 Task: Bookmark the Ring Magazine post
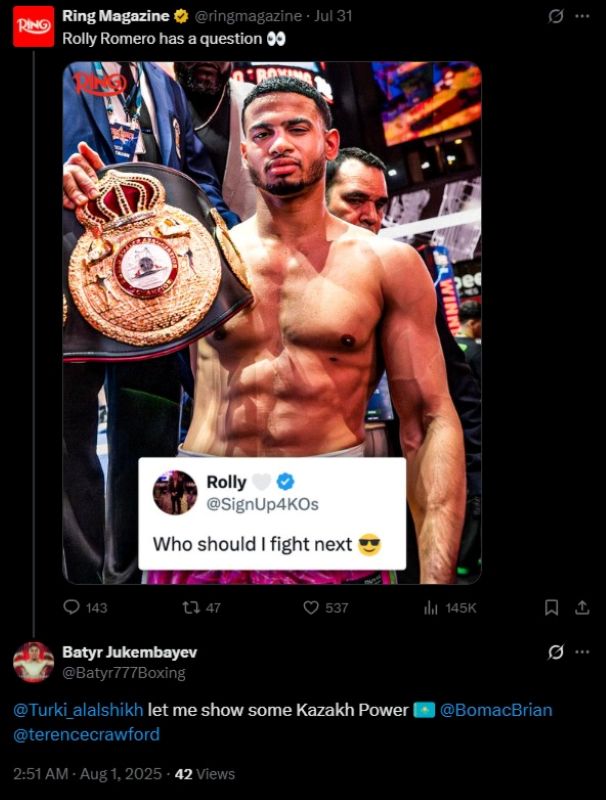point(551,607)
